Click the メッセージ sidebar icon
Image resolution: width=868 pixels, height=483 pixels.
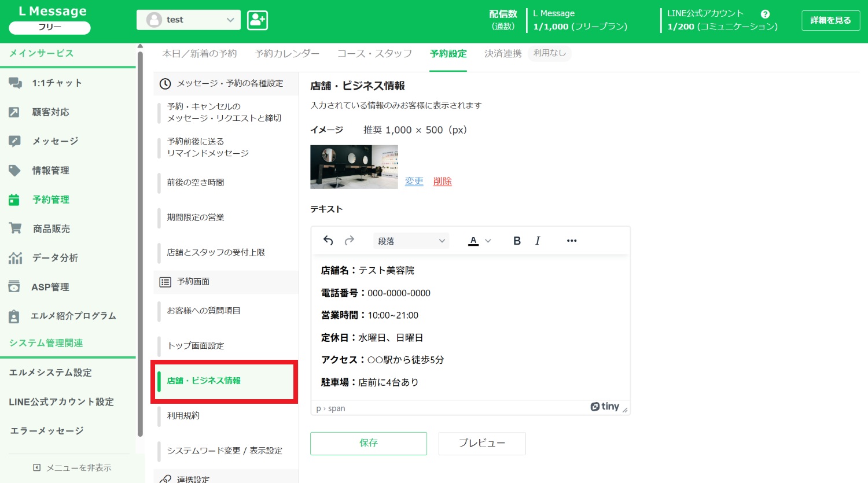coord(14,141)
